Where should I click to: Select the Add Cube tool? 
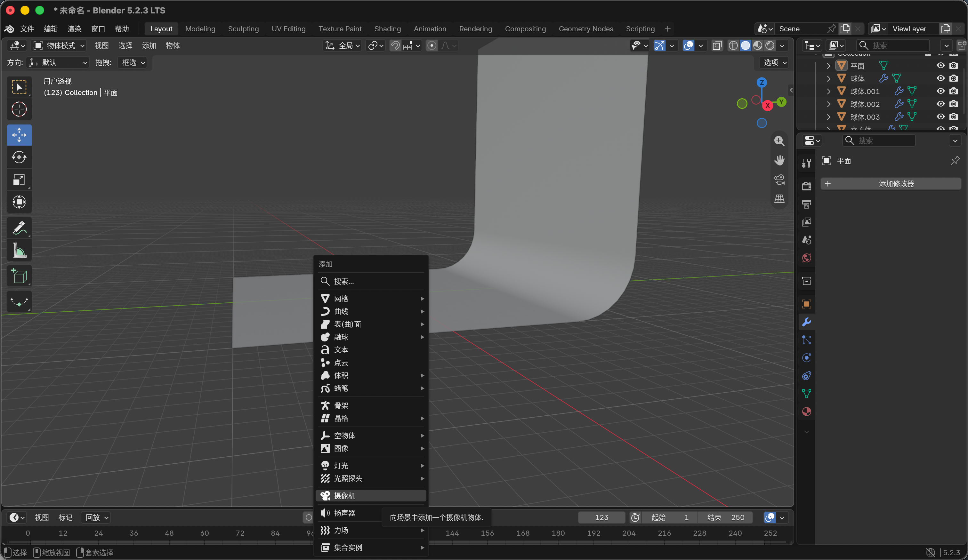tap(19, 276)
